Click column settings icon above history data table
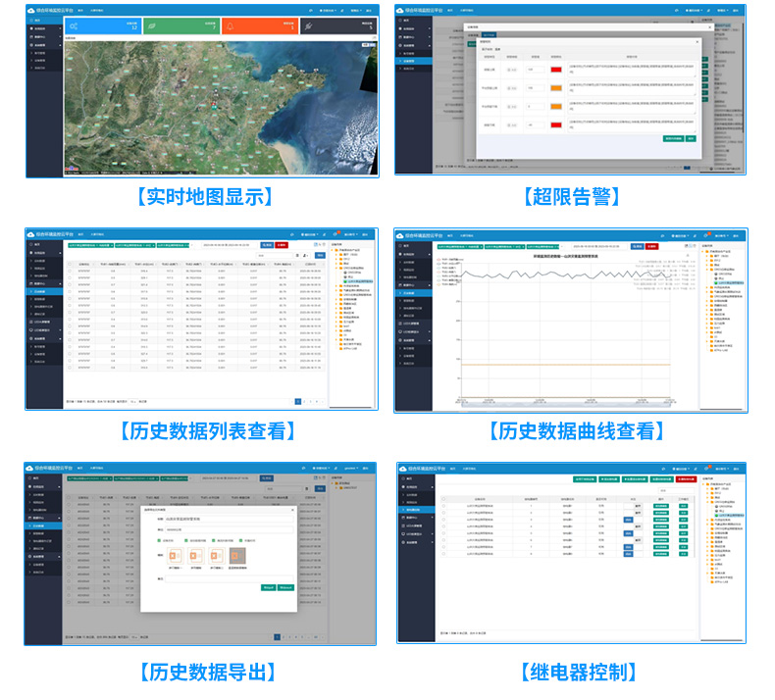 tap(307, 254)
